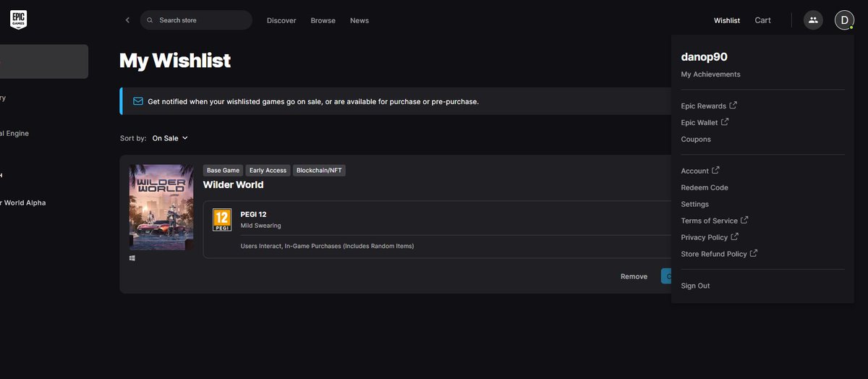868x379 pixels.
Task: Open Wilder World cover thumbnail
Action: 161,207
